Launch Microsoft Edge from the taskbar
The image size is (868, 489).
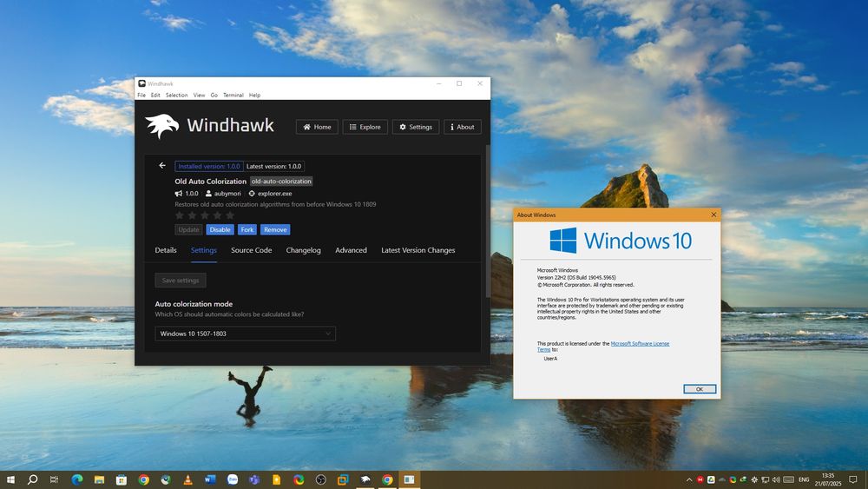(77, 479)
